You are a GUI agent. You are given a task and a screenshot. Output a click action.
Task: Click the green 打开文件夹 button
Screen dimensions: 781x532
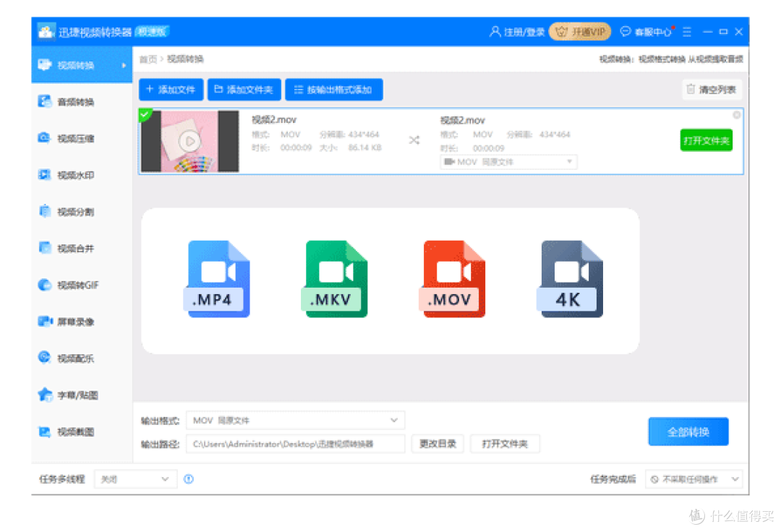point(706,141)
